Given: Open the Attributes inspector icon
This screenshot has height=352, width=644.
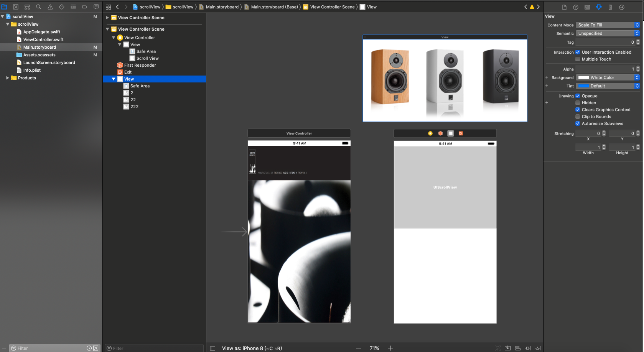Looking at the screenshot, I should [599, 7].
